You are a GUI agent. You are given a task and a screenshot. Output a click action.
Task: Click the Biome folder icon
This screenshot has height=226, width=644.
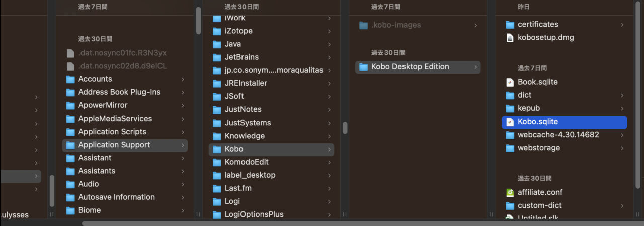pyautogui.click(x=70, y=210)
